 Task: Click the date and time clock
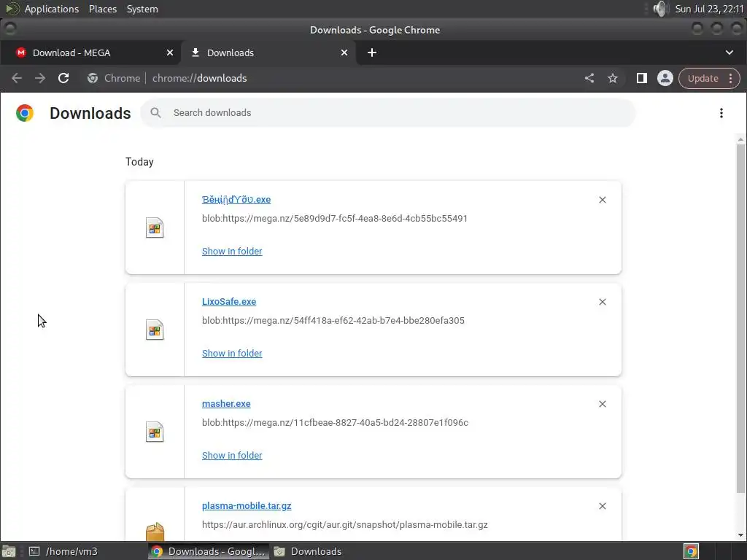click(x=709, y=9)
